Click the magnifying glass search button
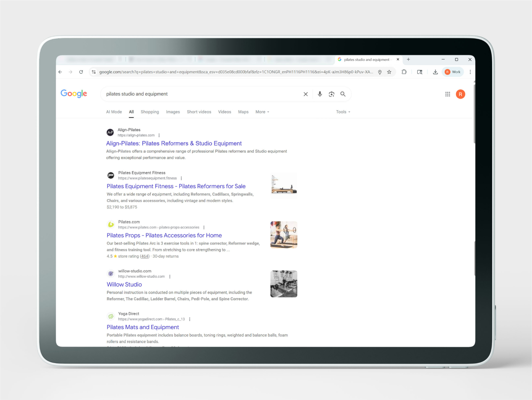This screenshot has height=400, width=532. tap(343, 94)
